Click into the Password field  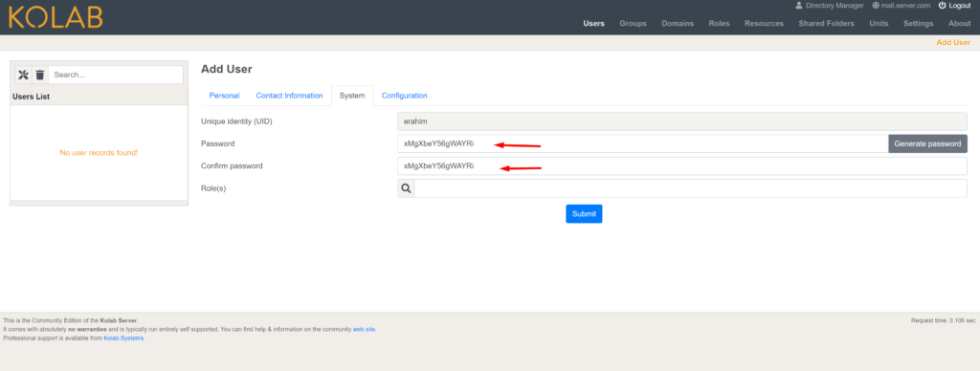click(x=642, y=143)
